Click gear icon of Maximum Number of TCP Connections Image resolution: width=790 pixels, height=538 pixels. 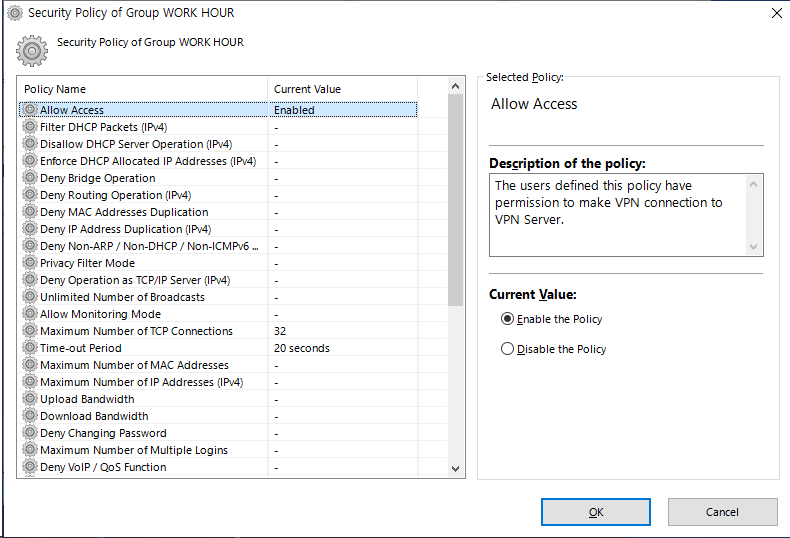pyautogui.click(x=30, y=330)
